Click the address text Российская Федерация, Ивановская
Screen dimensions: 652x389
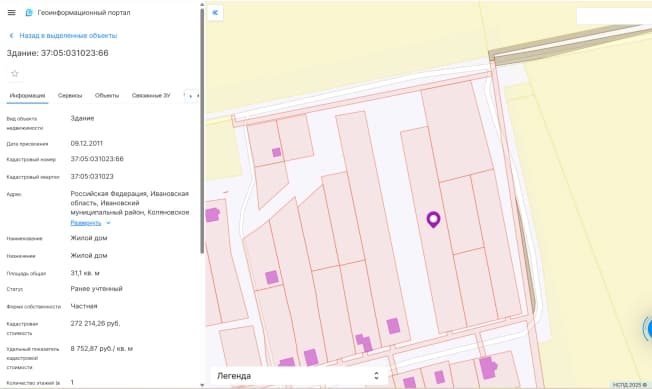click(130, 194)
